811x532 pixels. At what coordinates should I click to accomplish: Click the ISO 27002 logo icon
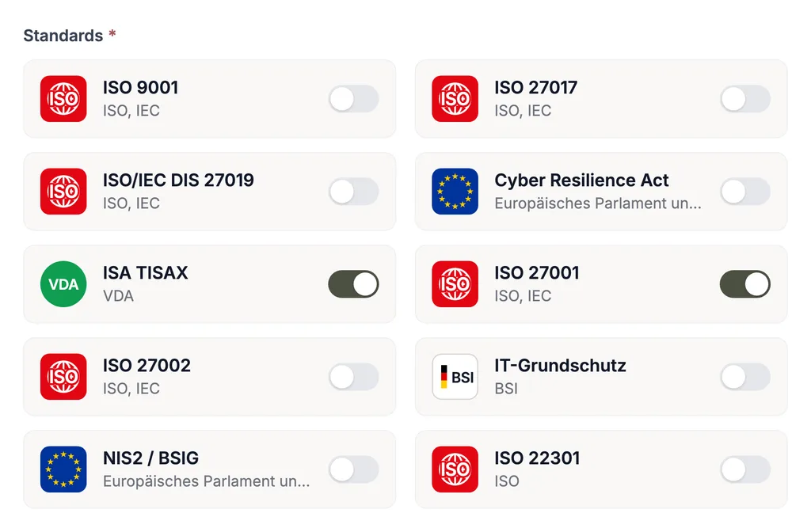pyautogui.click(x=63, y=376)
